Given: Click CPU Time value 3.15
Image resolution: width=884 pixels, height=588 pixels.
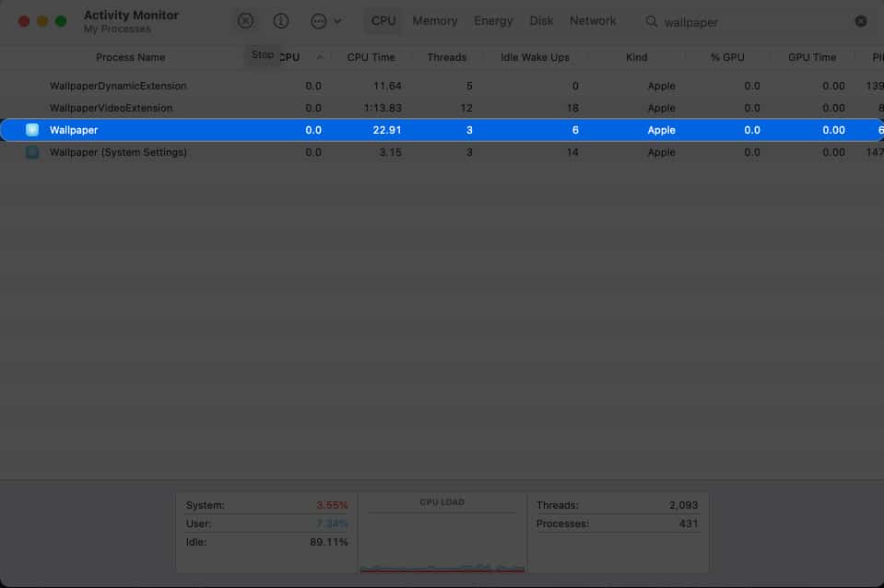Looking at the screenshot, I should click(x=390, y=152).
